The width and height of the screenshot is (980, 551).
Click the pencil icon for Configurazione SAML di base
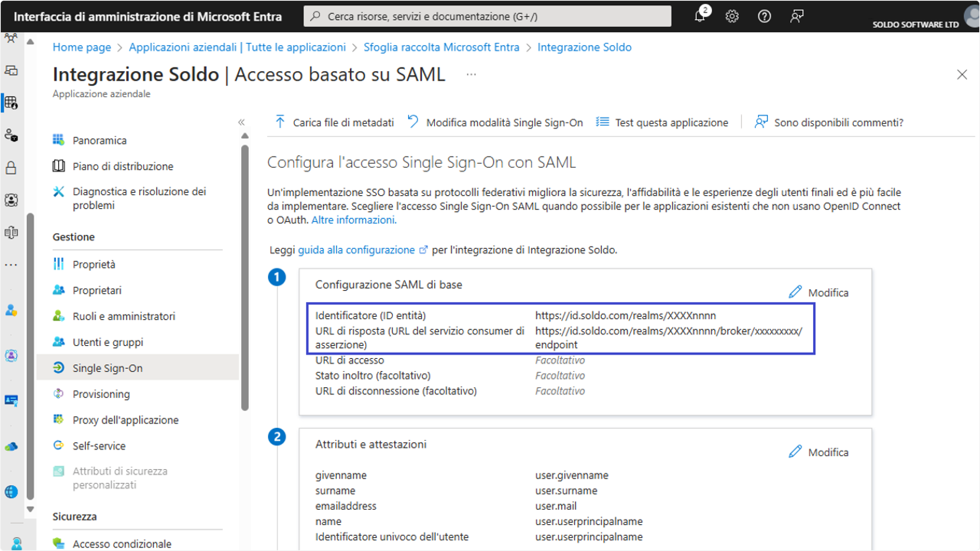point(795,292)
